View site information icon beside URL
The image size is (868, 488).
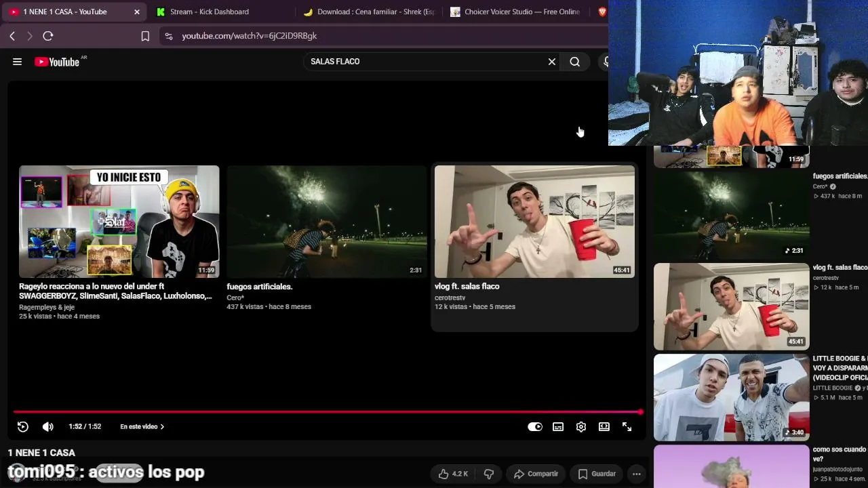169,36
